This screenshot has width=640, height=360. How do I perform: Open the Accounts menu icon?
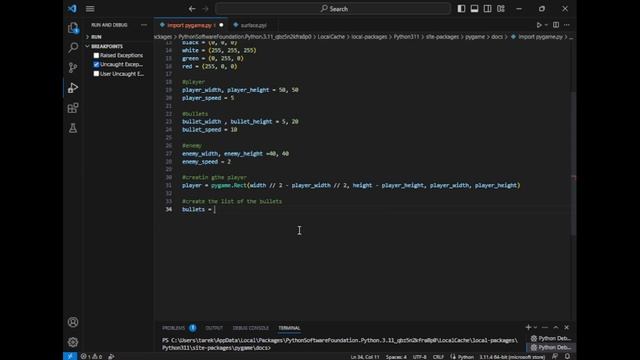pos(73,322)
